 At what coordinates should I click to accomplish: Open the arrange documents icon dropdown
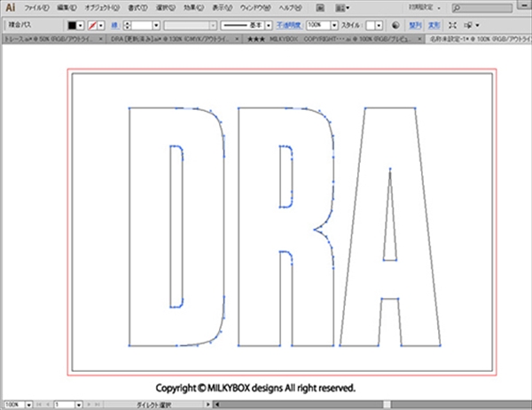pos(342,7)
